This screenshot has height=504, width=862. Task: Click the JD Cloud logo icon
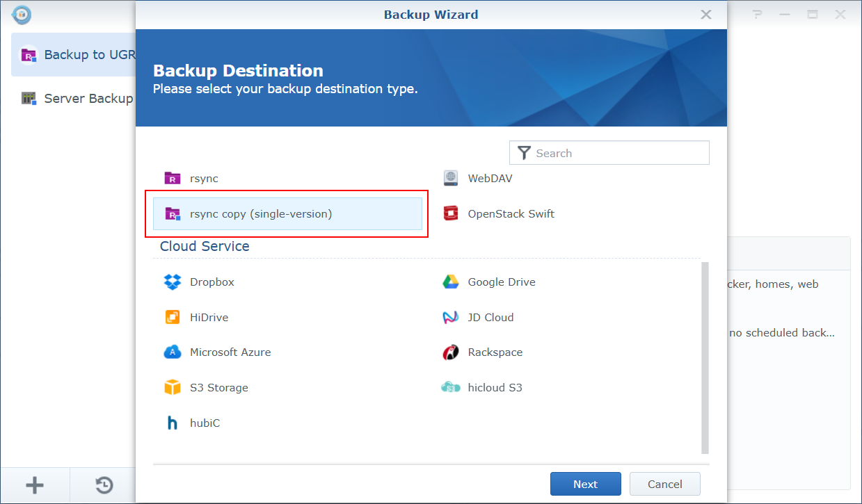pos(451,318)
